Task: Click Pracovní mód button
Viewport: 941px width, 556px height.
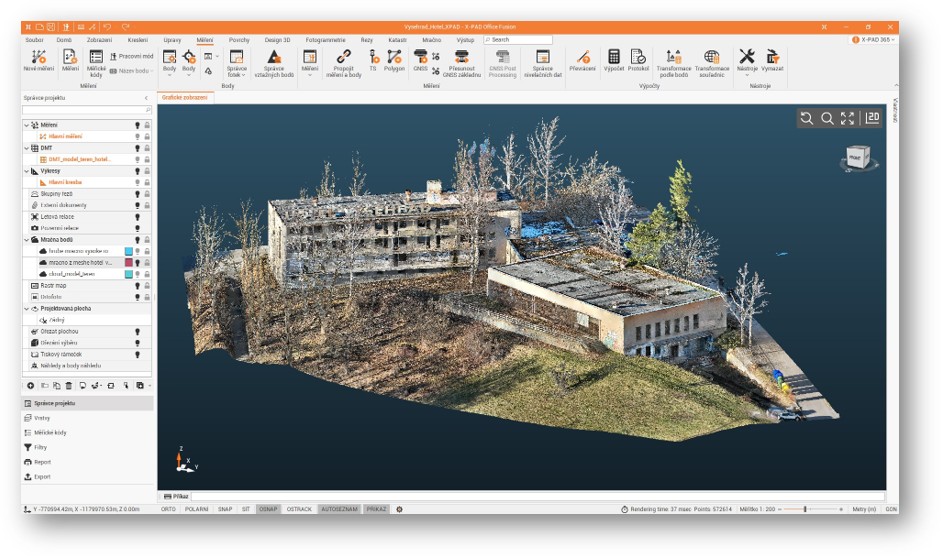Action: (x=131, y=56)
